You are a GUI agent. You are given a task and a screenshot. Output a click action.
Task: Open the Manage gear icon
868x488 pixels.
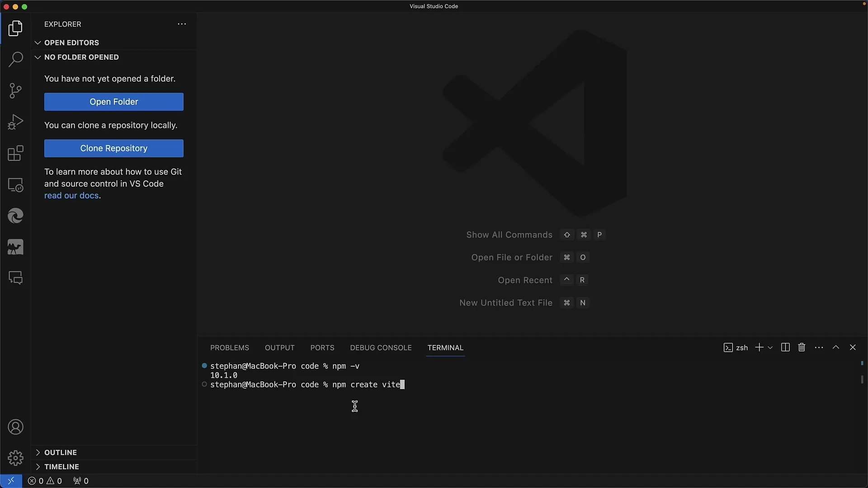coord(15,458)
